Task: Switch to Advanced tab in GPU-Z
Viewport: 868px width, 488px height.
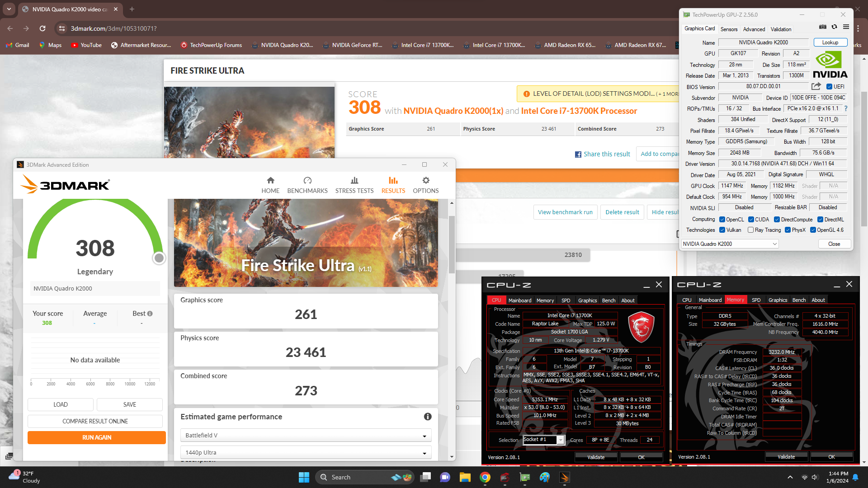Action: tap(754, 29)
